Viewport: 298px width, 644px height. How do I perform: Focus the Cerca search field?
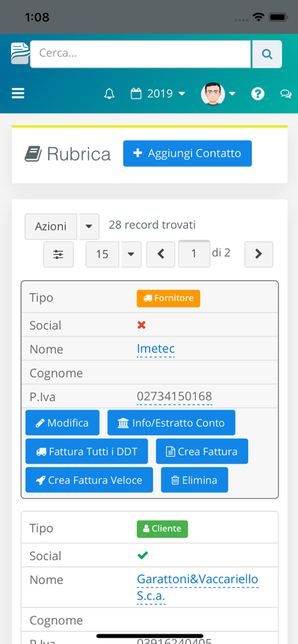141,54
